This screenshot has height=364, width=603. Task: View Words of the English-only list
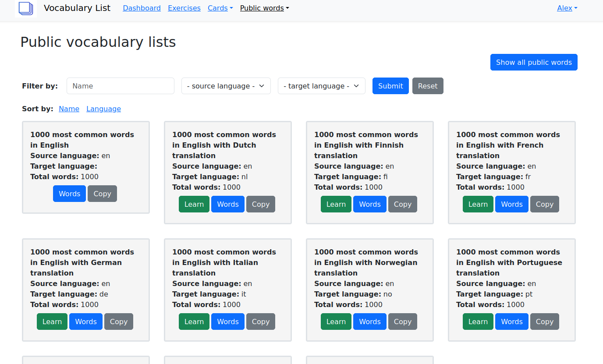point(69,194)
